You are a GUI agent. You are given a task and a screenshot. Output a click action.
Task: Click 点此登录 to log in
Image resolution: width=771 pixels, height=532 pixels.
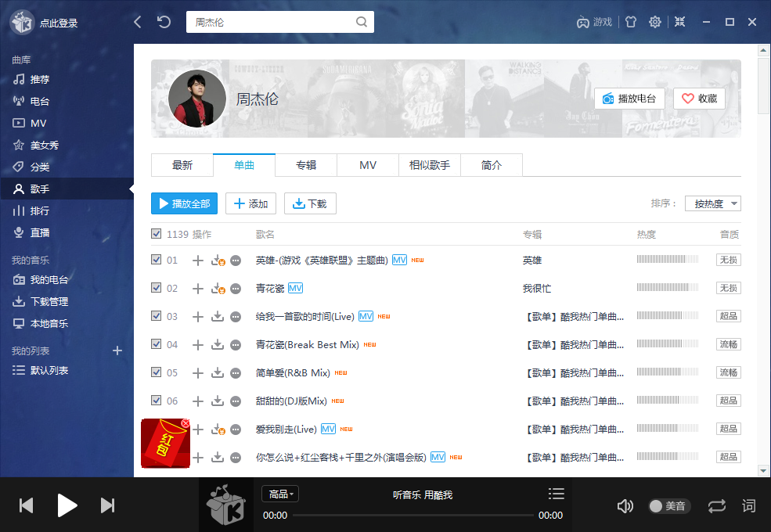pyautogui.click(x=59, y=23)
